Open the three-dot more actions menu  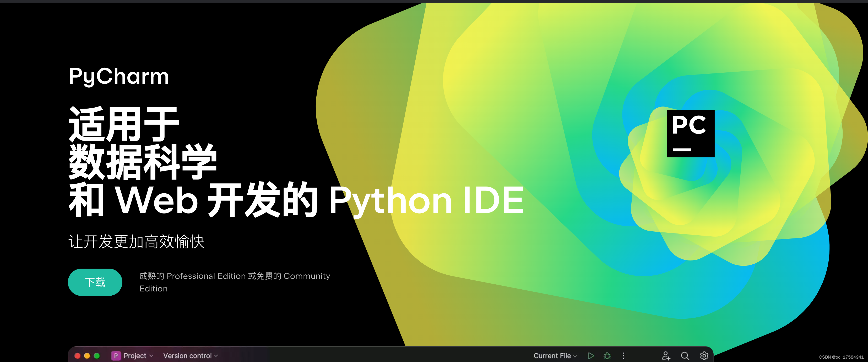[x=623, y=356]
